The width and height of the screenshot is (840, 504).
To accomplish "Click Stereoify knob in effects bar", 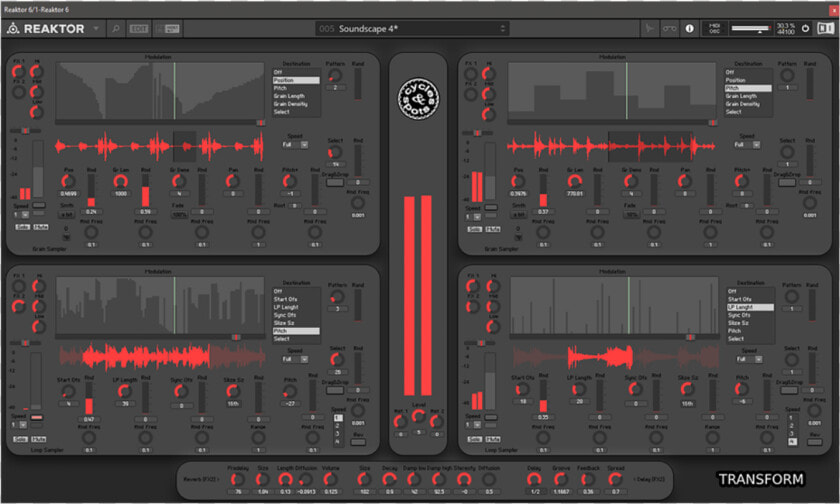I will (464, 480).
